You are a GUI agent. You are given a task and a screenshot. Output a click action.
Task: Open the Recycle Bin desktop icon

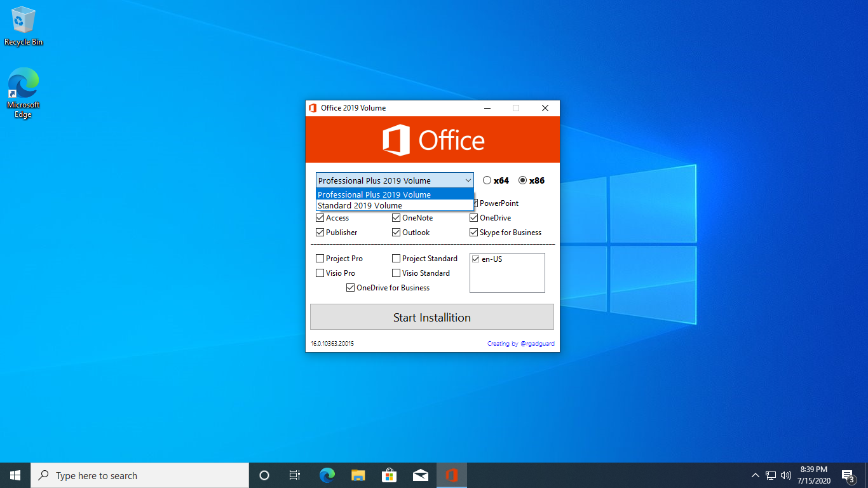(x=24, y=27)
